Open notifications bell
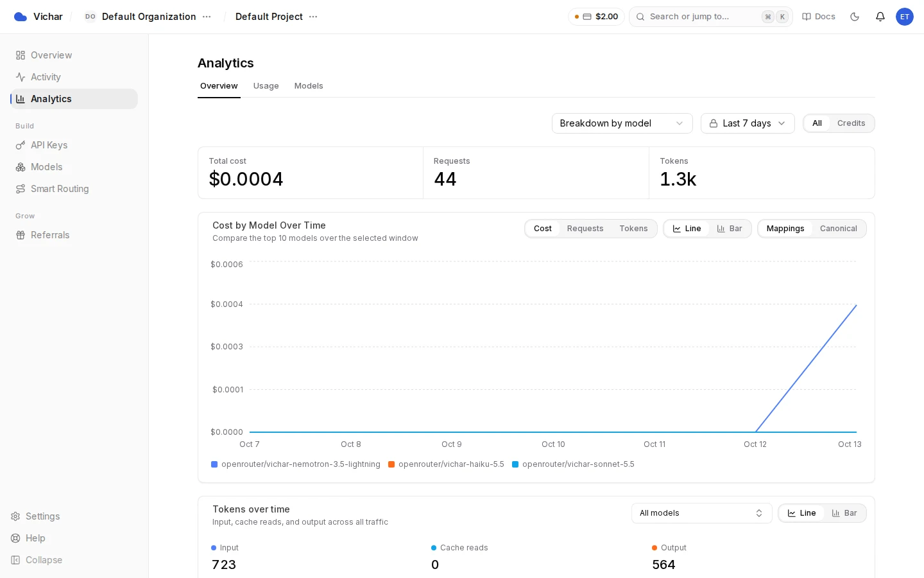Screen dimensions: 924x578 tap(880, 17)
